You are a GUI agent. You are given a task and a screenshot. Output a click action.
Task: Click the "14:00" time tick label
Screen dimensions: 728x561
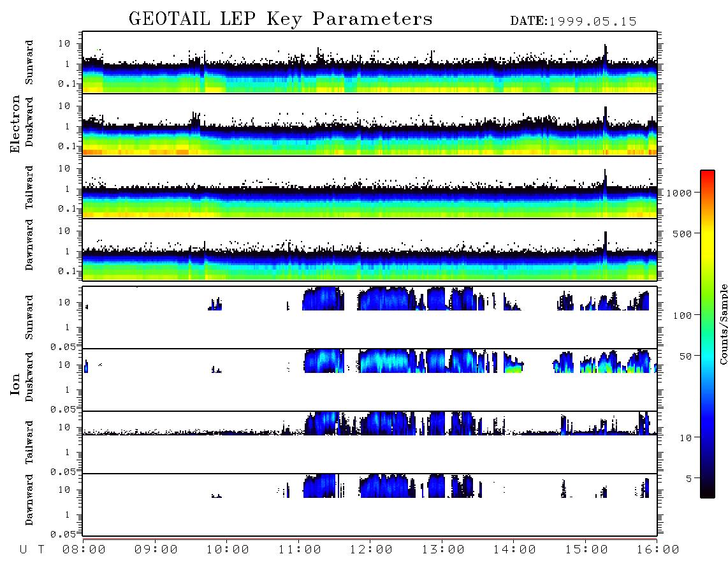click(514, 550)
